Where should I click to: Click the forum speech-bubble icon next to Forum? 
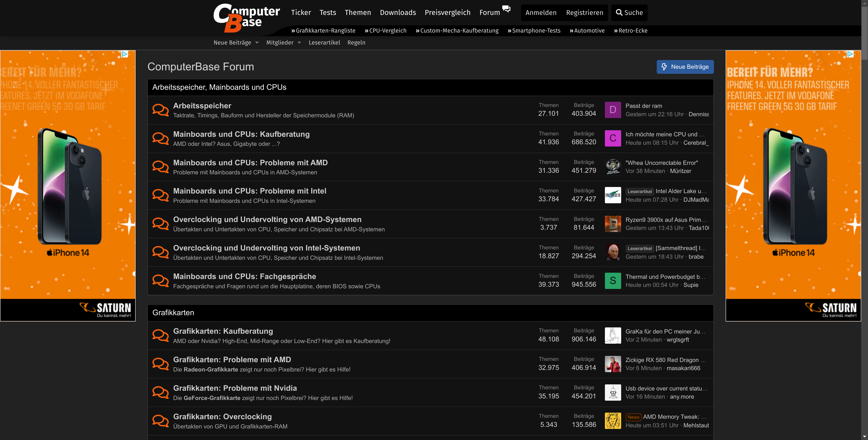(506, 9)
